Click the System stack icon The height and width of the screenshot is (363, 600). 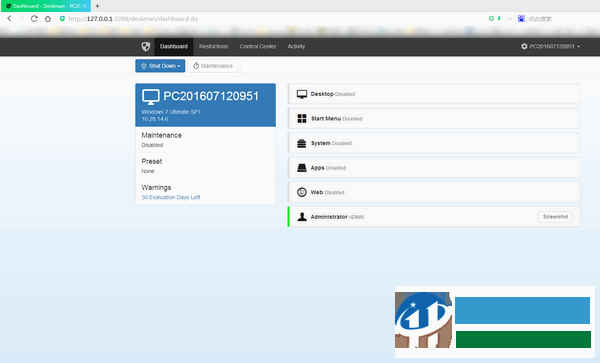pos(302,143)
